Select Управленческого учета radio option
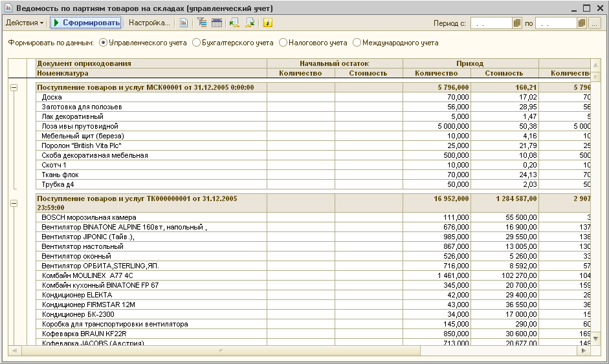The height and width of the screenshot is (364, 609). [143, 43]
